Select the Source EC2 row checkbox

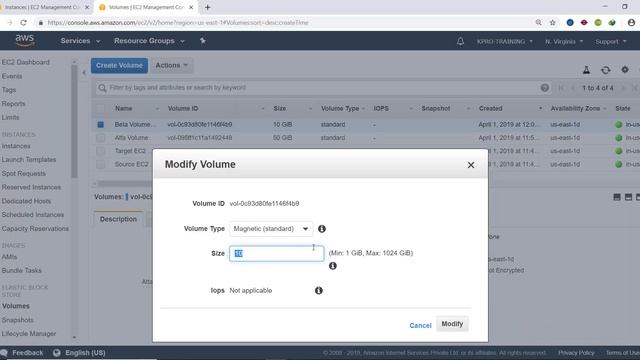(100, 164)
